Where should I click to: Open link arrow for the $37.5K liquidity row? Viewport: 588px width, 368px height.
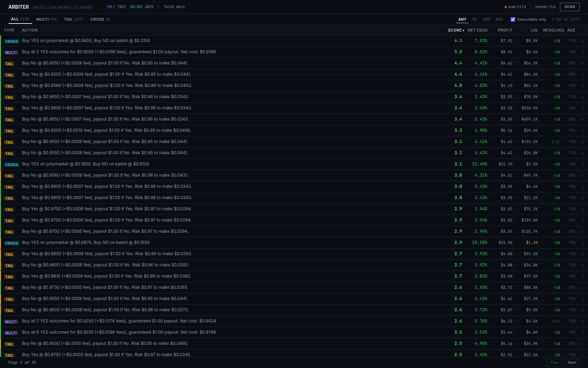click(583, 277)
